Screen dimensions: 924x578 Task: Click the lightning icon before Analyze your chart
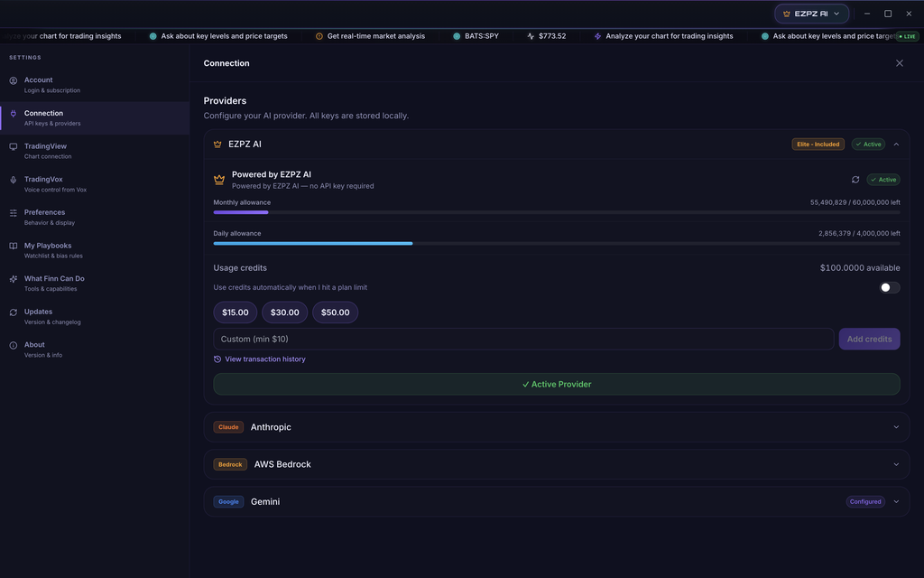[597, 36]
